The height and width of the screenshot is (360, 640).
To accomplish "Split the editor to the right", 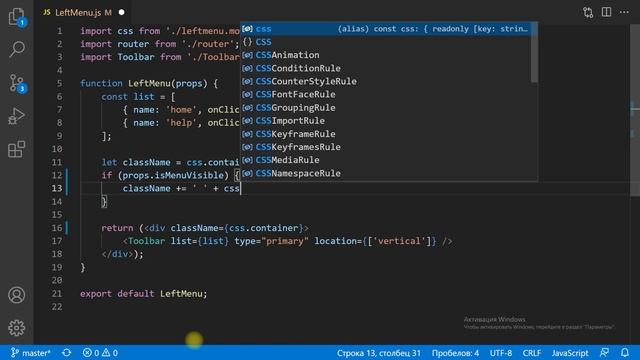I will (x=607, y=12).
